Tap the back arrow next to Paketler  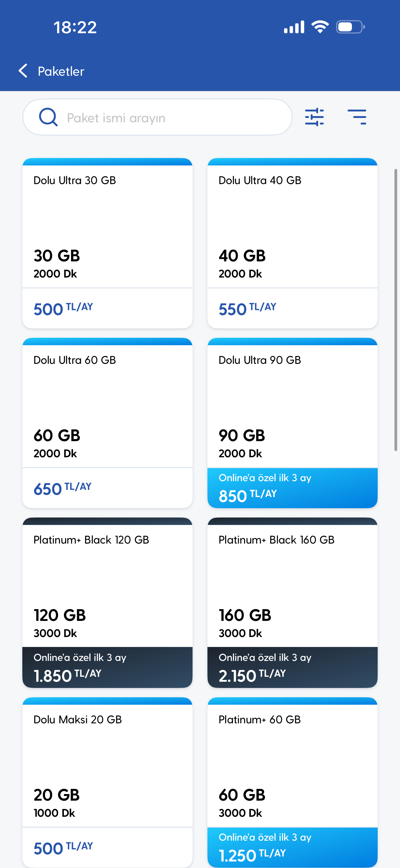coord(23,71)
